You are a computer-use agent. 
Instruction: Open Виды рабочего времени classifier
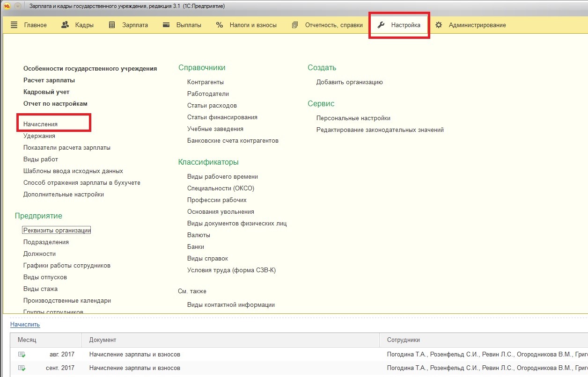coord(222,176)
